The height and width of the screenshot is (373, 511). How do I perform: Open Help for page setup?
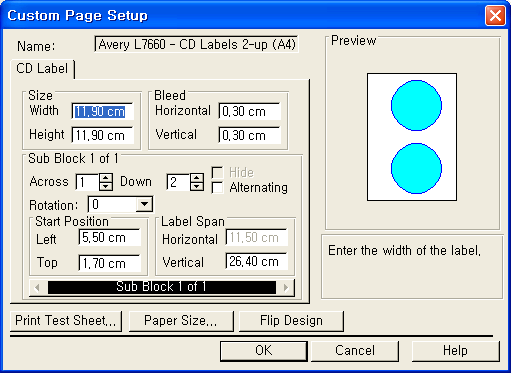click(455, 351)
